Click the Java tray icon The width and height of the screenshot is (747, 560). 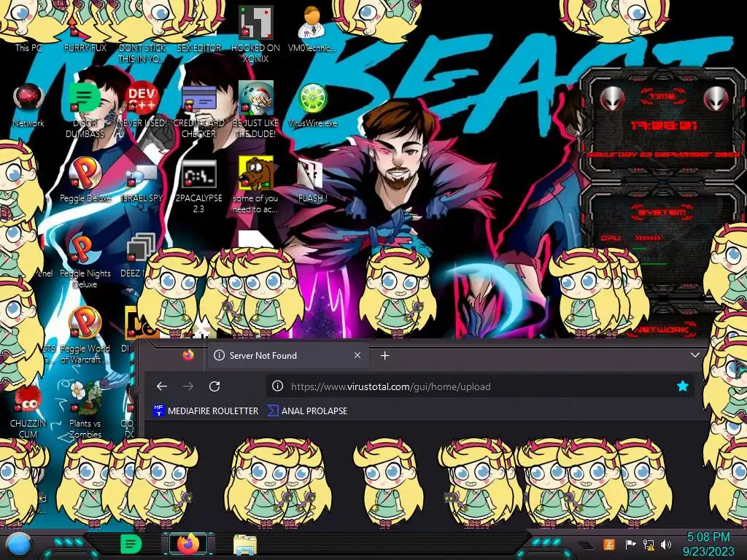609,544
